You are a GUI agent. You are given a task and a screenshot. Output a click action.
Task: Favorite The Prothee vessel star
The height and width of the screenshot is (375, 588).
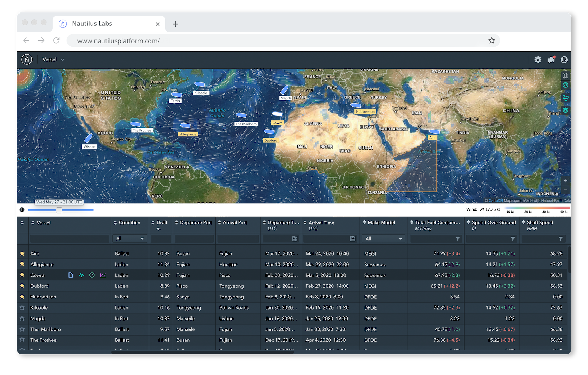click(22, 340)
